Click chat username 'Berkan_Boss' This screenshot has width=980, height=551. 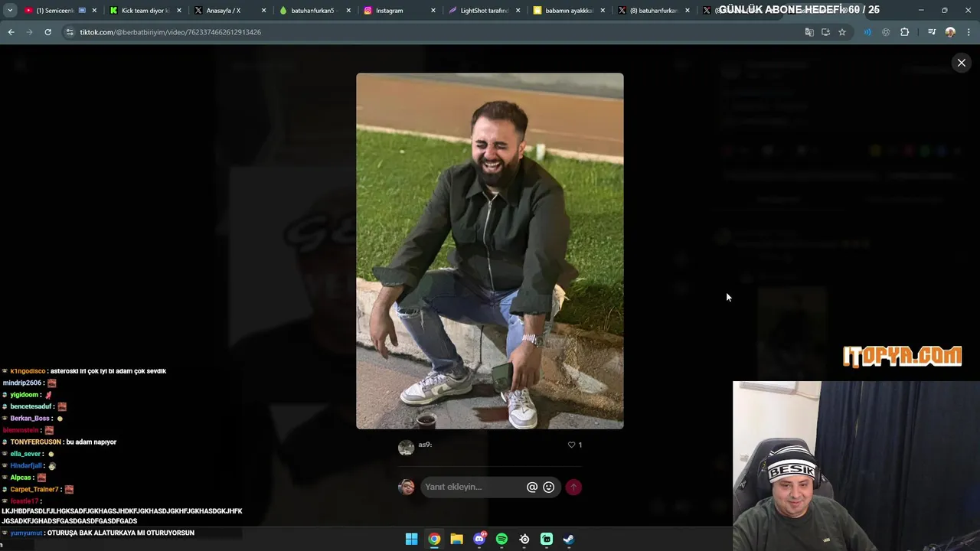30,419
